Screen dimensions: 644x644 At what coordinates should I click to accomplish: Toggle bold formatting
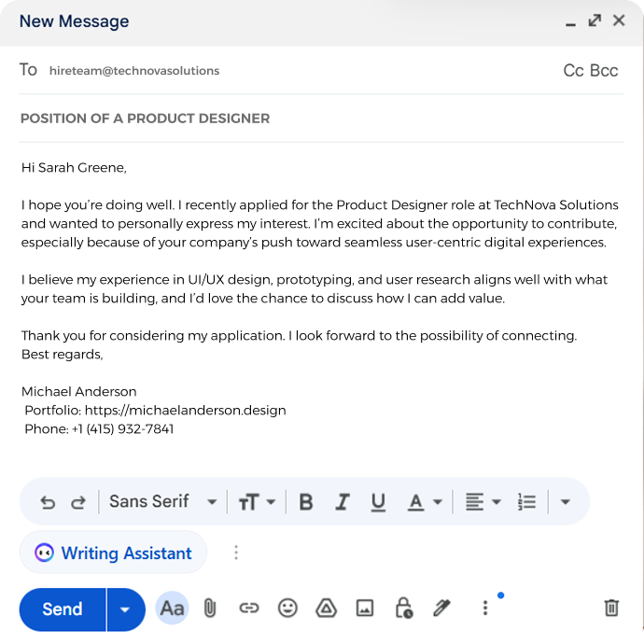(306, 502)
